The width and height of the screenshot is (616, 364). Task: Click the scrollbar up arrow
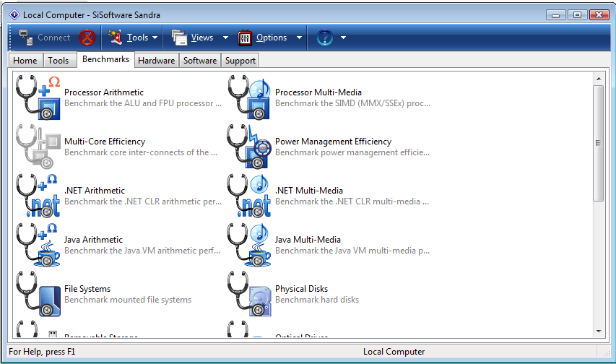pyautogui.click(x=599, y=79)
